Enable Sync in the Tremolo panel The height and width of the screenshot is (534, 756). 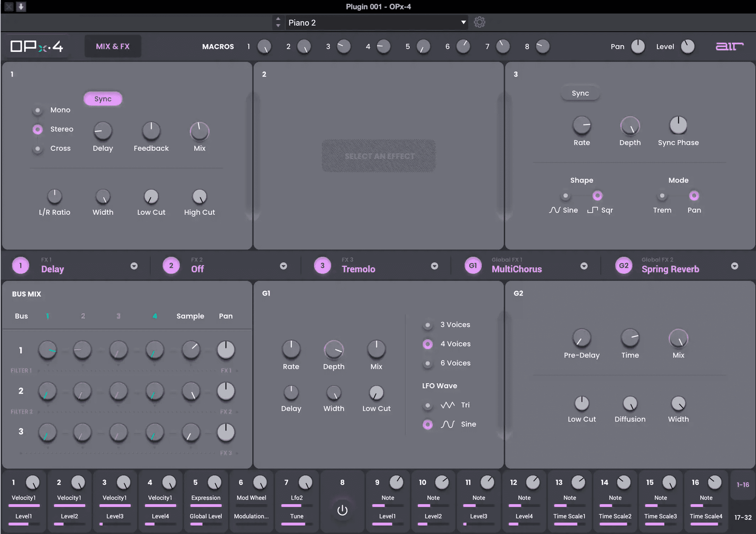click(x=580, y=93)
